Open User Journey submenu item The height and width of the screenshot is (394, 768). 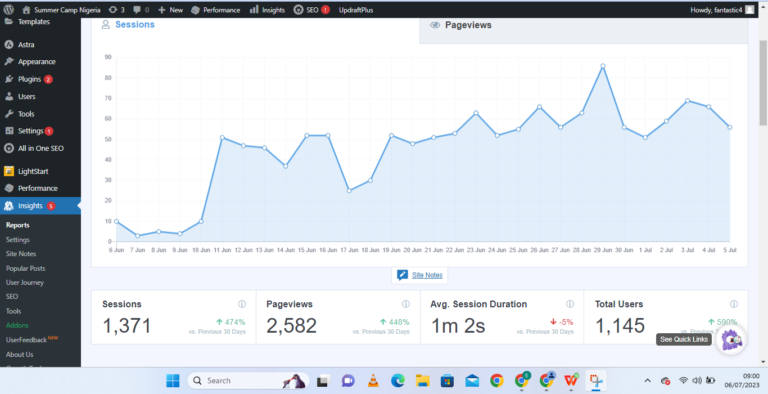pos(25,282)
